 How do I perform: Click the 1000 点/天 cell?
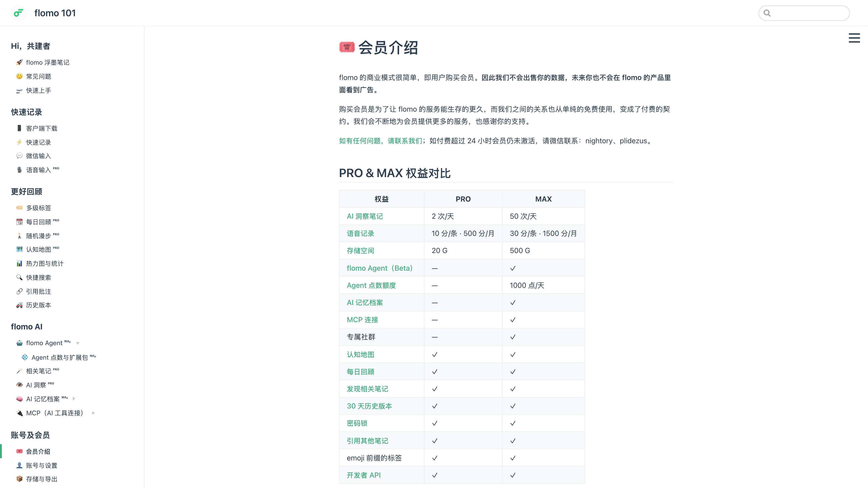click(x=543, y=285)
